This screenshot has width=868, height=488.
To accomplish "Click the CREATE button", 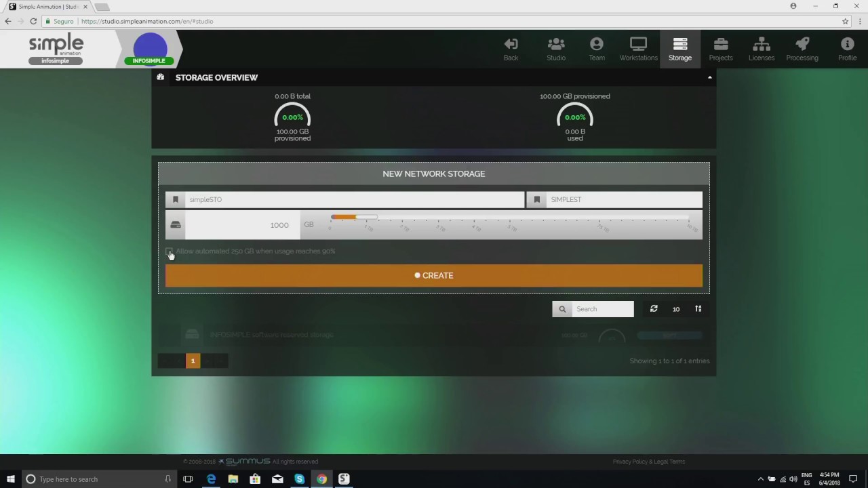I will pos(434,275).
